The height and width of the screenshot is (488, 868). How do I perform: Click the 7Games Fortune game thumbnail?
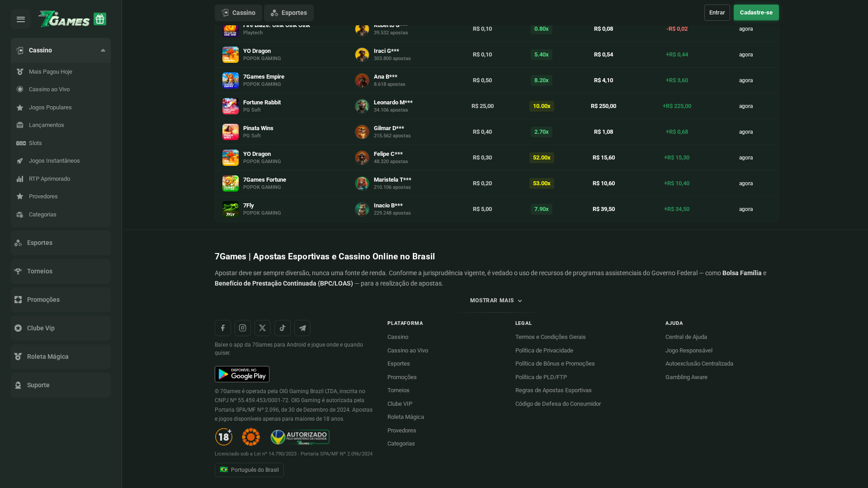231,183
